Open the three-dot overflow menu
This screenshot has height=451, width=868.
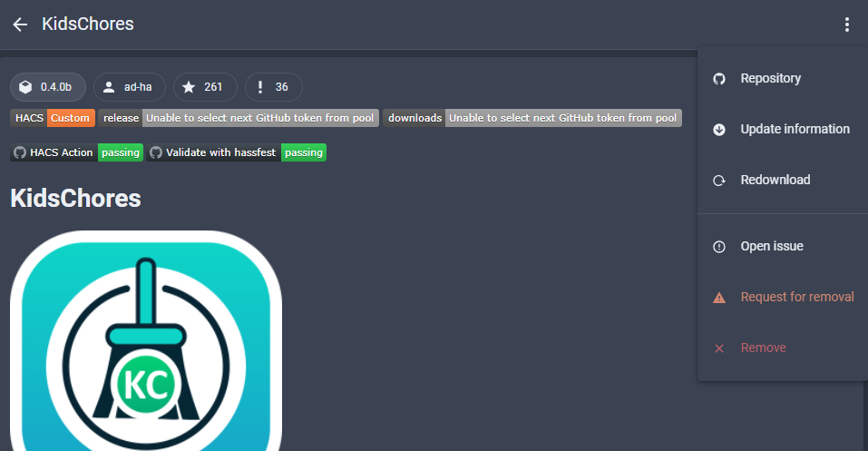pos(846,25)
